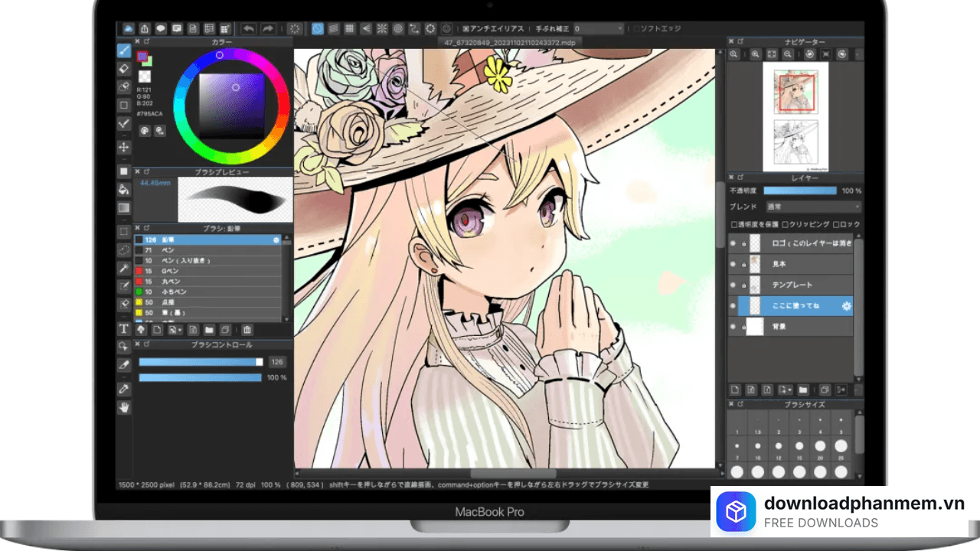Click the new layer button in the Layers panel
This screenshot has width=980, height=551.
coord(735,390)
